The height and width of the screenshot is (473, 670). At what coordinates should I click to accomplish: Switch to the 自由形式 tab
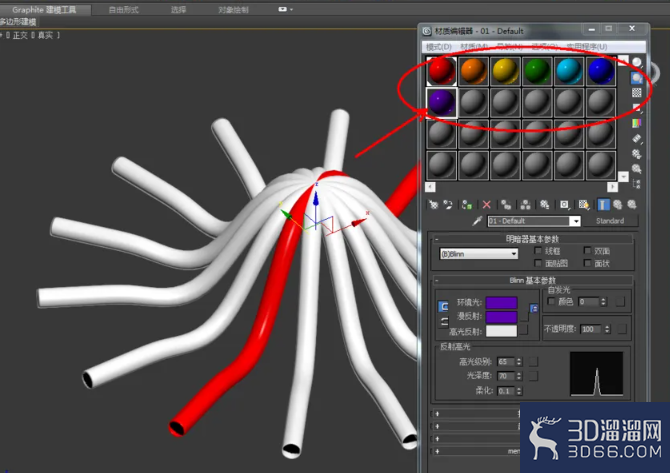(x=123, y=9)
